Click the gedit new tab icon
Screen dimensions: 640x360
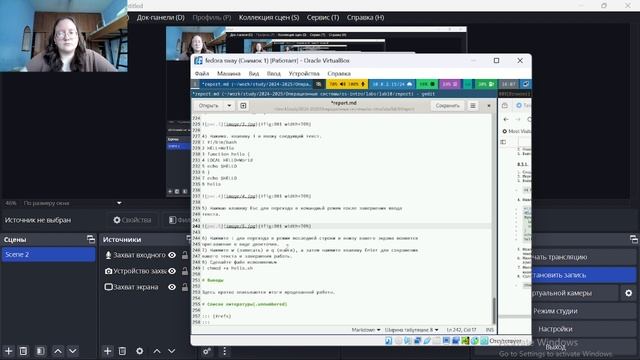(x=243, y=106)
